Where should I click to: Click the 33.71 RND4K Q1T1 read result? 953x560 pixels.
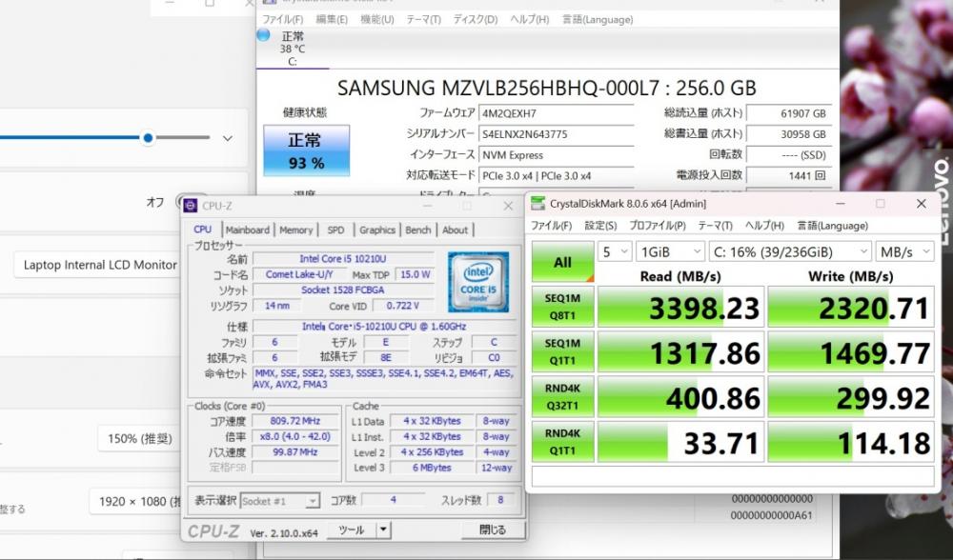[680, 442]
